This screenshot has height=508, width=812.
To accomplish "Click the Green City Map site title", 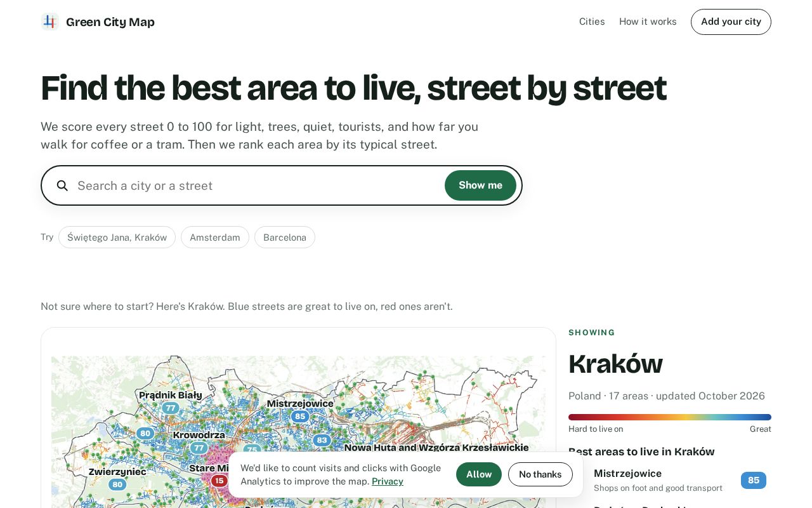I will coord(110,22).
